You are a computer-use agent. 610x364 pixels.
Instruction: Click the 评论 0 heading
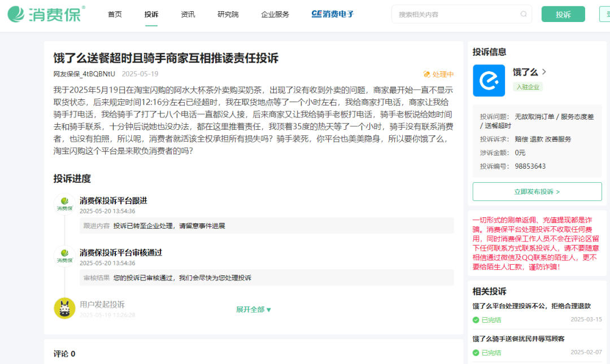[64, 354]
